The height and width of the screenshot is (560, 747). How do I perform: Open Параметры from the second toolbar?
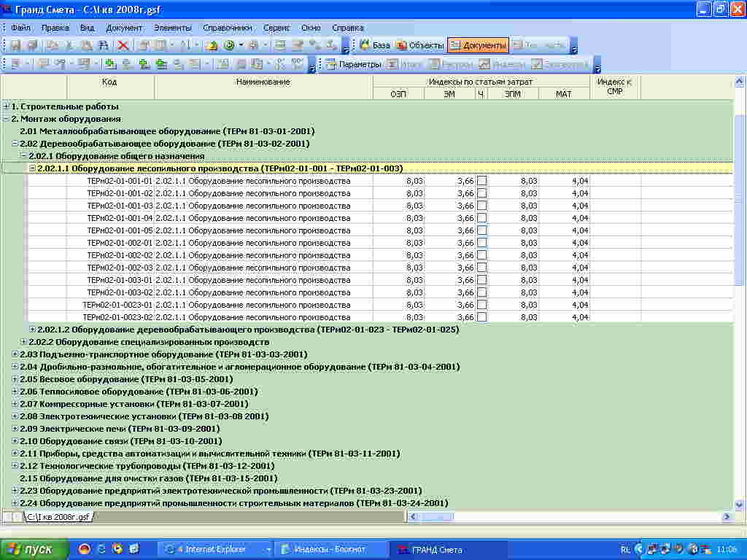coord(353,64)
